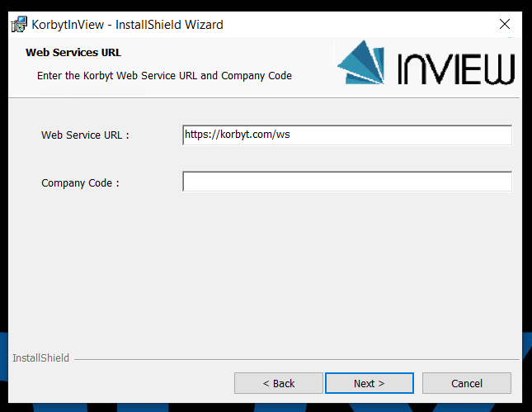This screenshot has width=532, height=412.
Task: Click the "Web Service URL :" label
Action: coord(85,135)
